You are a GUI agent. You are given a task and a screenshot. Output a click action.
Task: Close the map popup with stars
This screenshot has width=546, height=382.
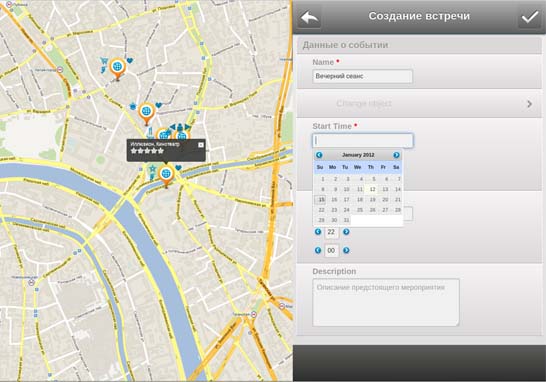[x=201, y=145]
